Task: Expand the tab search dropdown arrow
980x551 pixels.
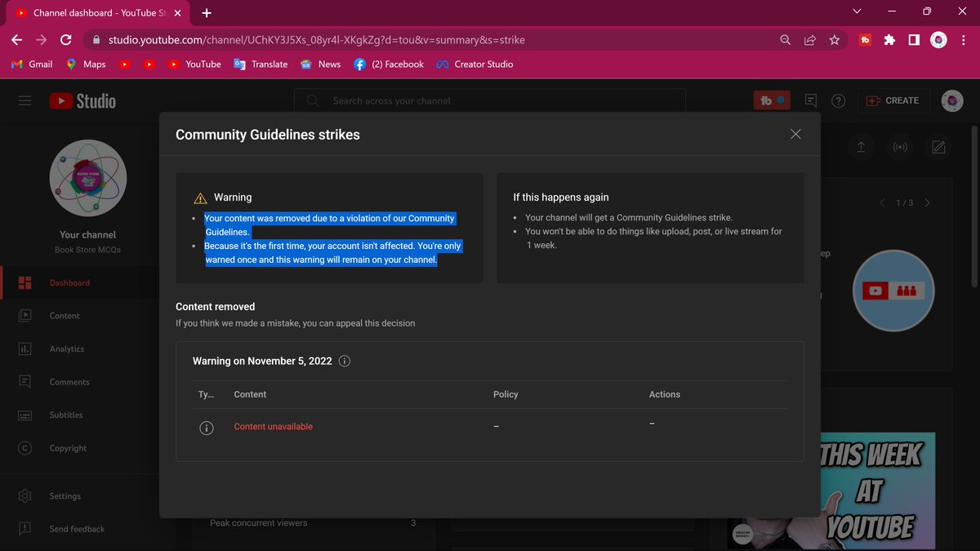Action: pyautogui.click(x=857, y=11)
